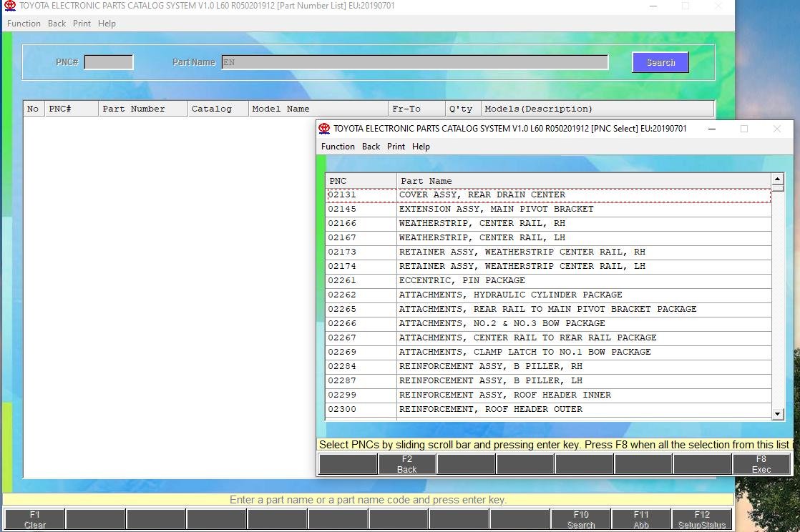
Task: Click the F2 Back function key button
Action: click(x=406, y=464)
